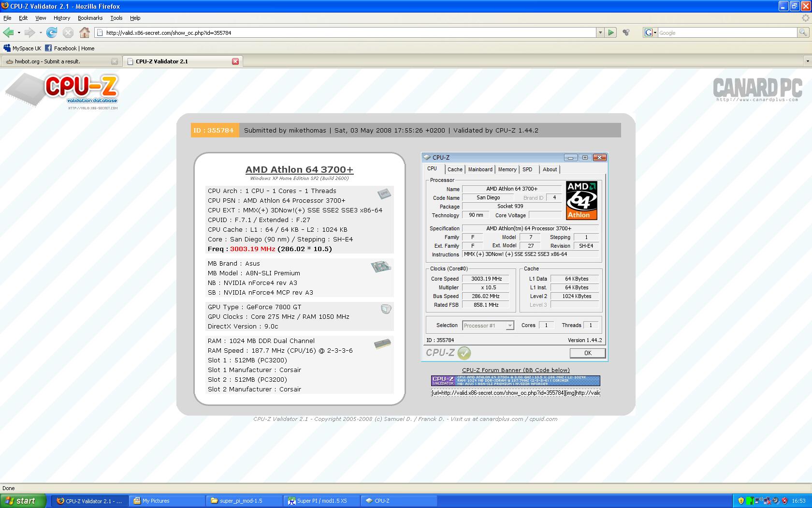The image size is (812, 508).
Task: Click the GPU icon in graphics section
Action: pyautogui.click(x=386, y=309)
